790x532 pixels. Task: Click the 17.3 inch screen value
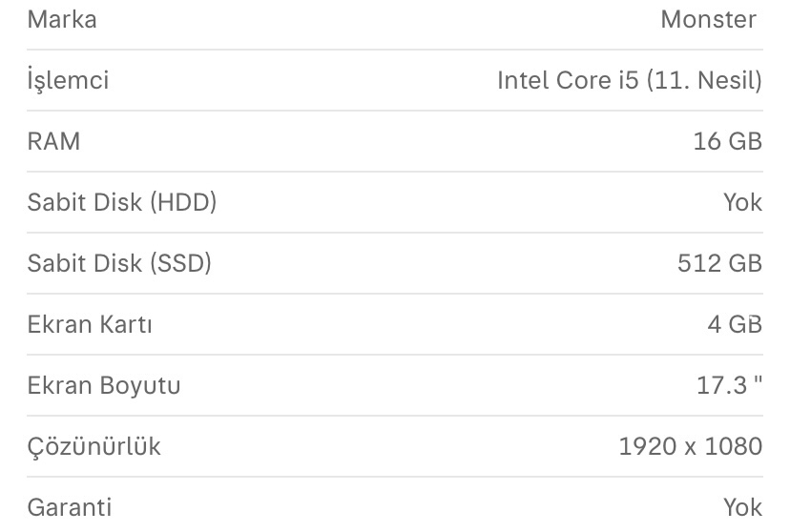point(729,385)
